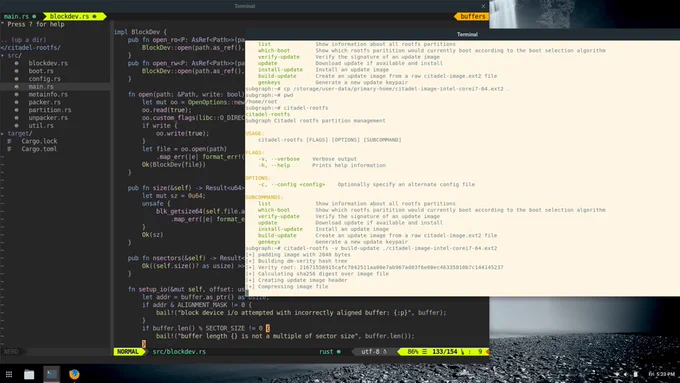The height and width of the screenshot is (383, 680).
Task: Click the file marker icon beside Cargo.toml
Action: coord(9,149)
